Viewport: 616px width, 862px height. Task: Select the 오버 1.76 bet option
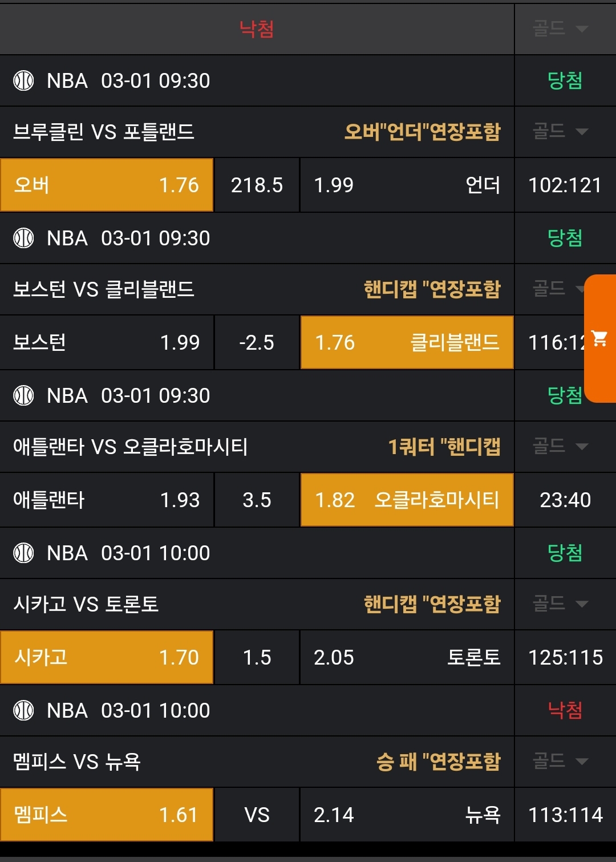tap(107, 185)
